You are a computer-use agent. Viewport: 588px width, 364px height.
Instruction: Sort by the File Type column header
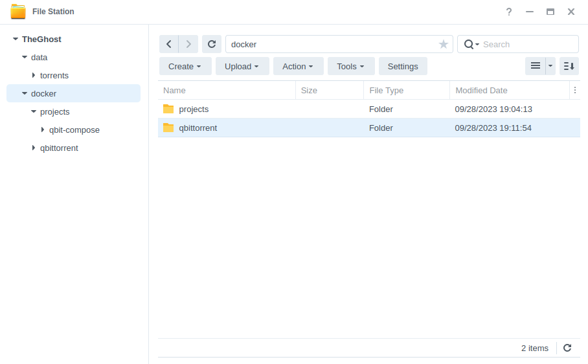[x=407, y=90]
